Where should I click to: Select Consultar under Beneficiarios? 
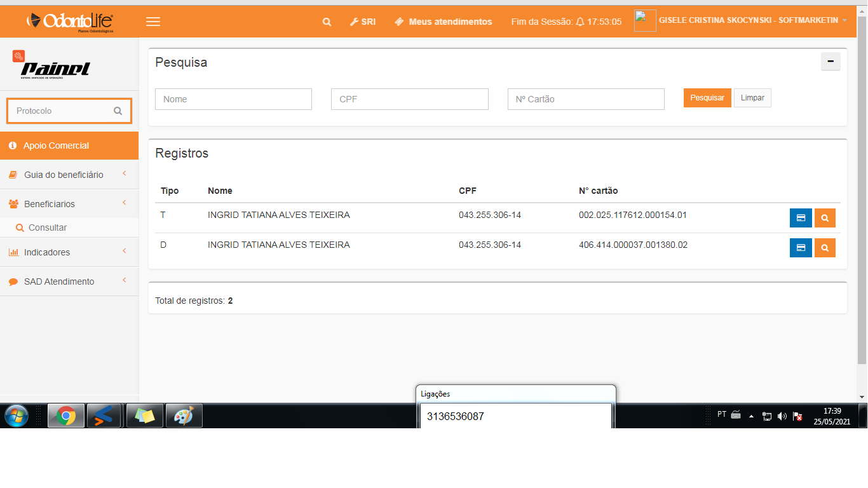click(47, 227)
